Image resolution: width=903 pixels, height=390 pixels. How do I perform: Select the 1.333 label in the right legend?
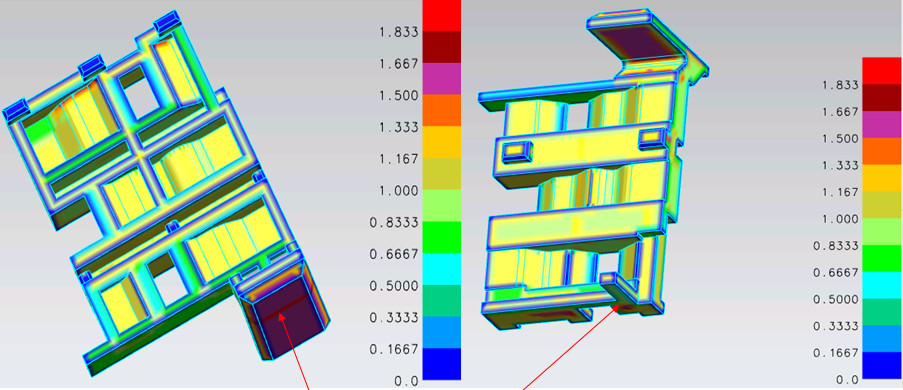(x=840, y=166)
